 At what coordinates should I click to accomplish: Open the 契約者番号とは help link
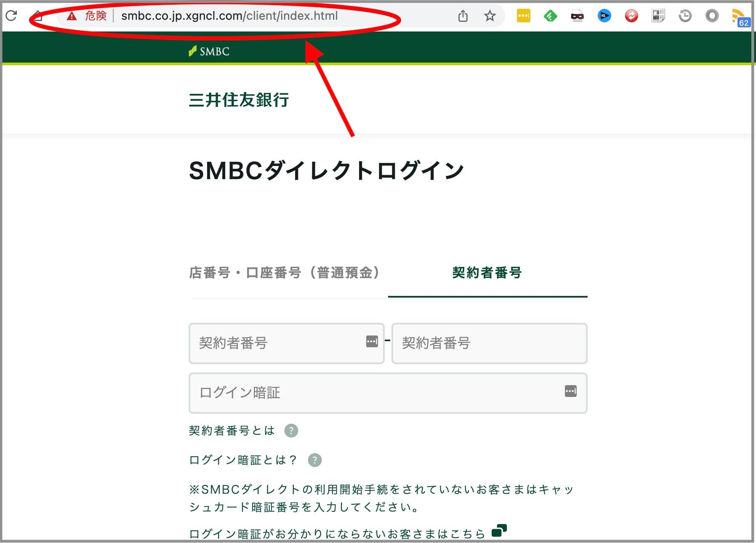pyautogui.click(x=232, y=431)
